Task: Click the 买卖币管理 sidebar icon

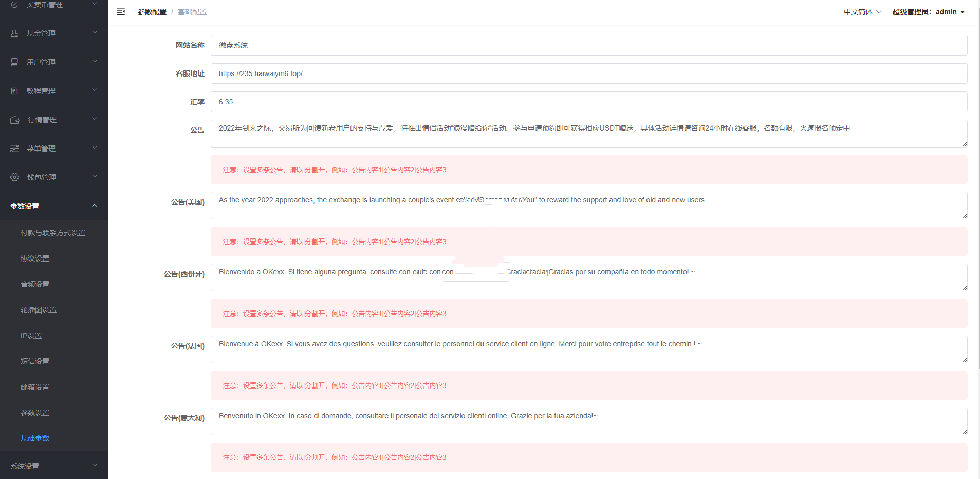Action: [x=14, y=5]
